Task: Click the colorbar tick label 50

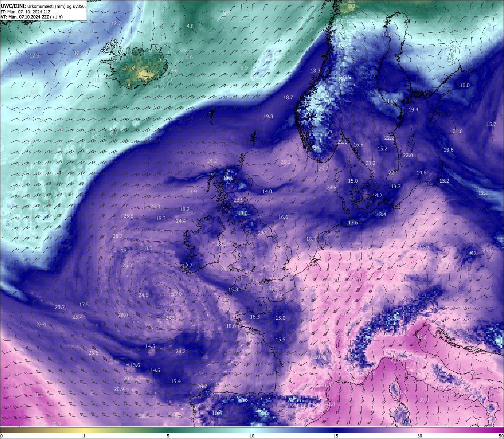Action: pyautogui.click(x=501, y=436)
